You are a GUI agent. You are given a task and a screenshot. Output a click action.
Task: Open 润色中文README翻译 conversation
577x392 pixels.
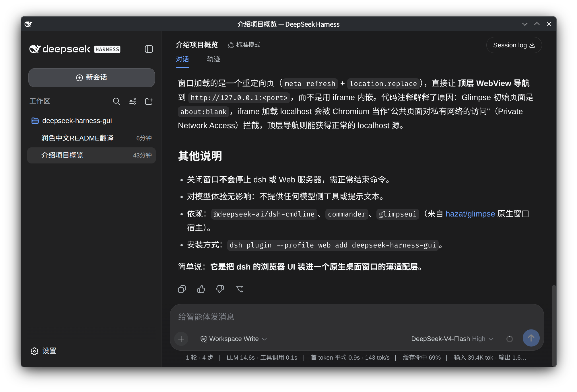coord(92,138)
